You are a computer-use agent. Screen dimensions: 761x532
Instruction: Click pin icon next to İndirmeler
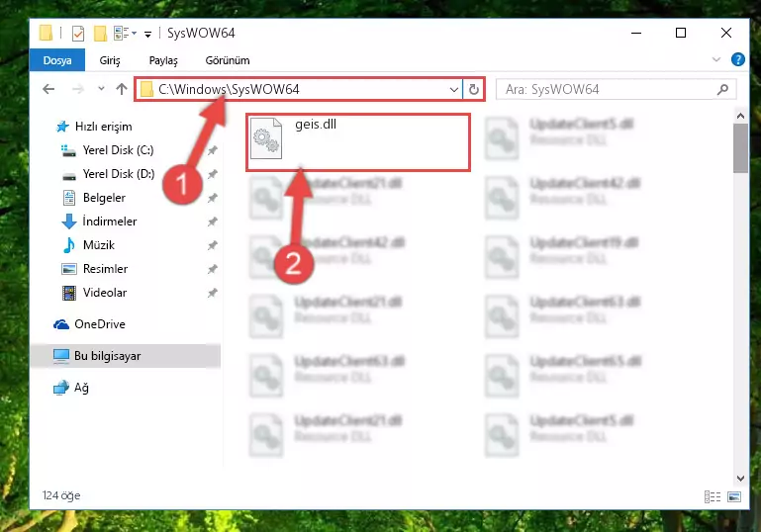point(213,222)
